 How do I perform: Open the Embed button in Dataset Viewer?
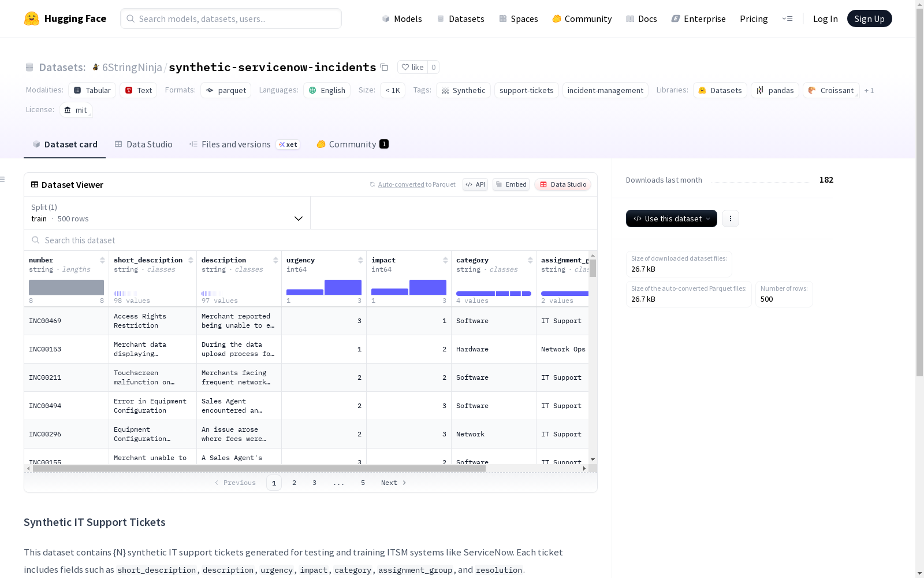pos(511,184)
